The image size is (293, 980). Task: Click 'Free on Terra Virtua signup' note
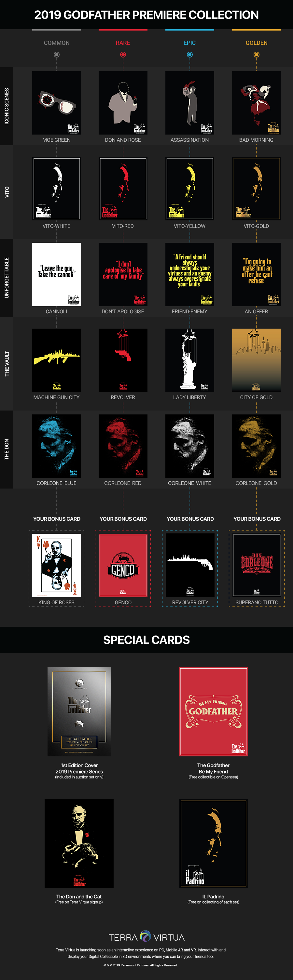click(x=79, y=902)
